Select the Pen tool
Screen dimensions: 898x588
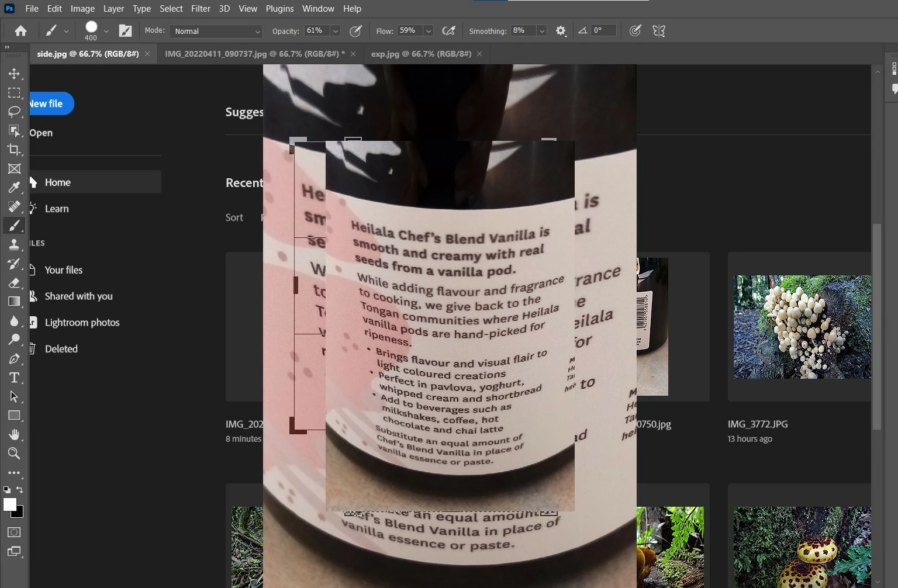pyautogui.click(x=14, y=358)
